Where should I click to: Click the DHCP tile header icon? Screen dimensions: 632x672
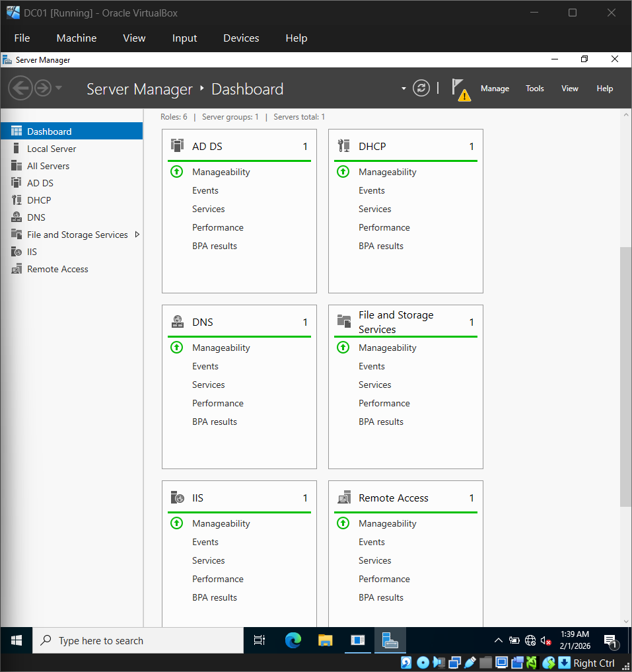(343, 146)
